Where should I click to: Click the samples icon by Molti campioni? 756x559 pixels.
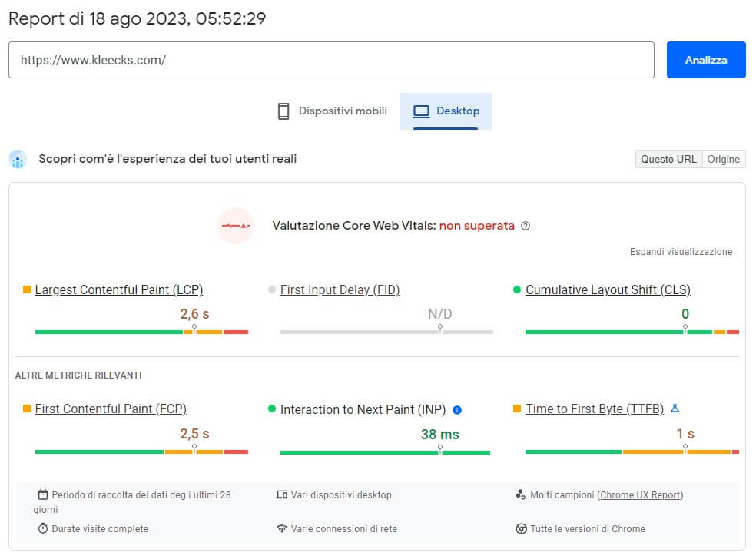click(x=521, y=495)
